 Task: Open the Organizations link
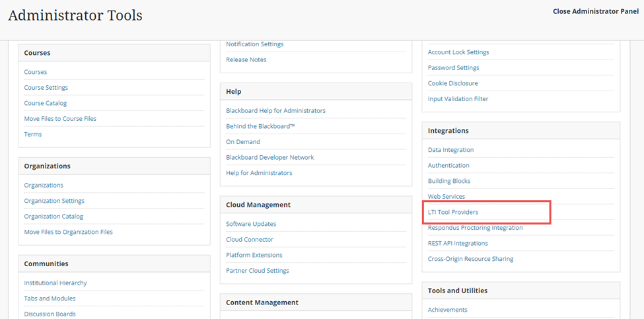tap(44, 185)
